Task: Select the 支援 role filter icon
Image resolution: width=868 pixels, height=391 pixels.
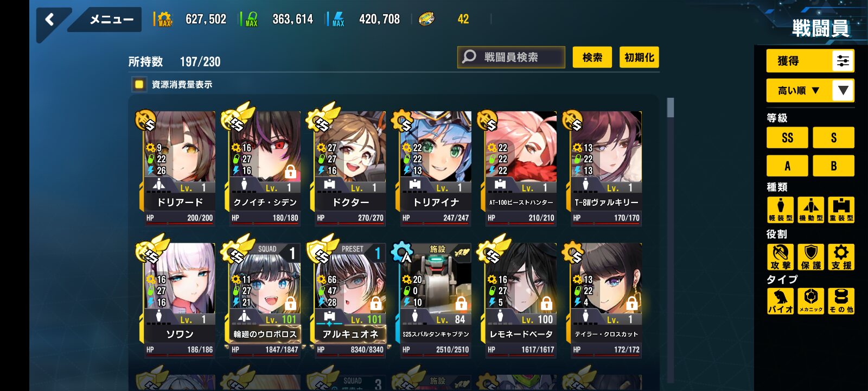Action: point(841,257)
